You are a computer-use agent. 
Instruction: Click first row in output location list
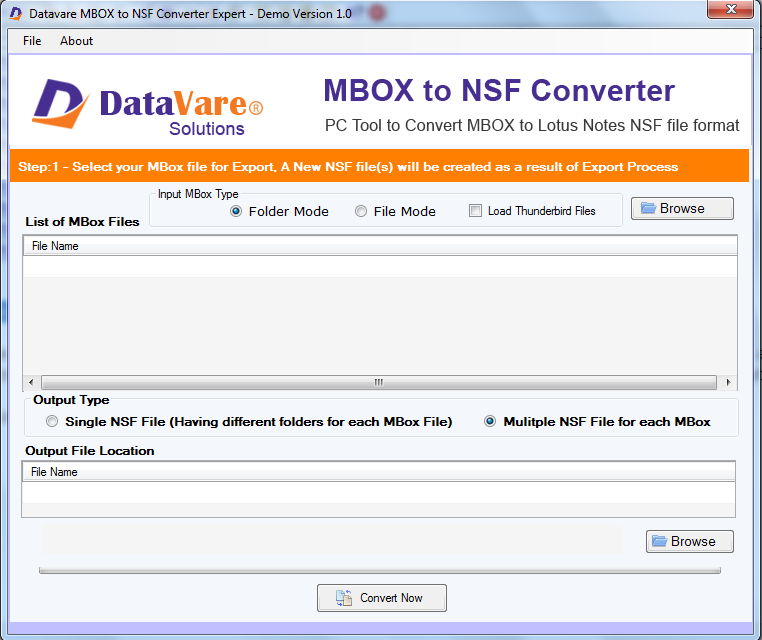coord(378,492)
